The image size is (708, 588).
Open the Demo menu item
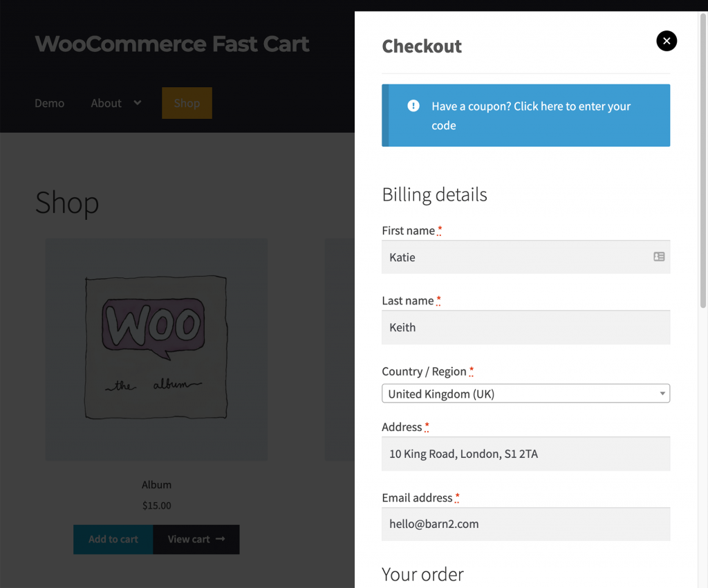[x=50, y=103]
